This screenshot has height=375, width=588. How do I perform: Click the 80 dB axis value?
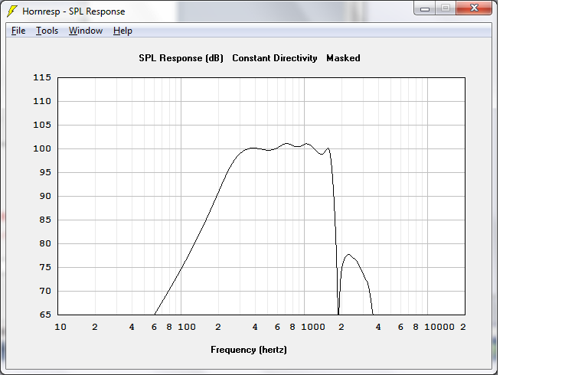[x=45, y=243]
